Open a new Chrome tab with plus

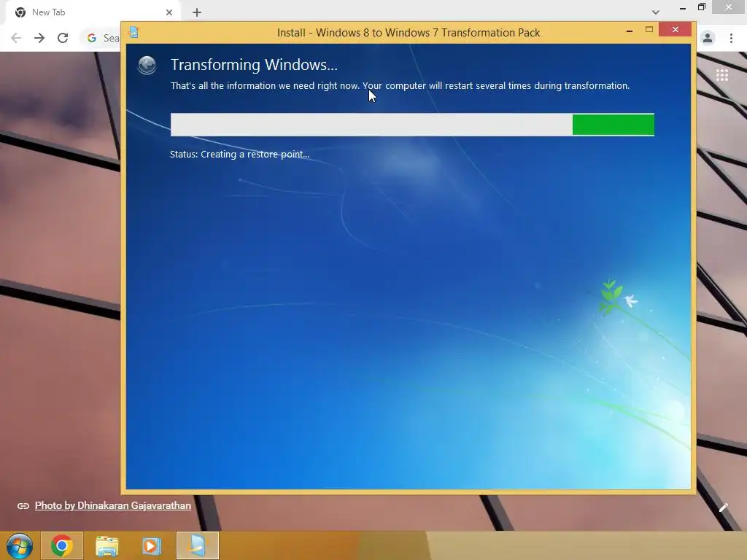(x=197, y=12)
